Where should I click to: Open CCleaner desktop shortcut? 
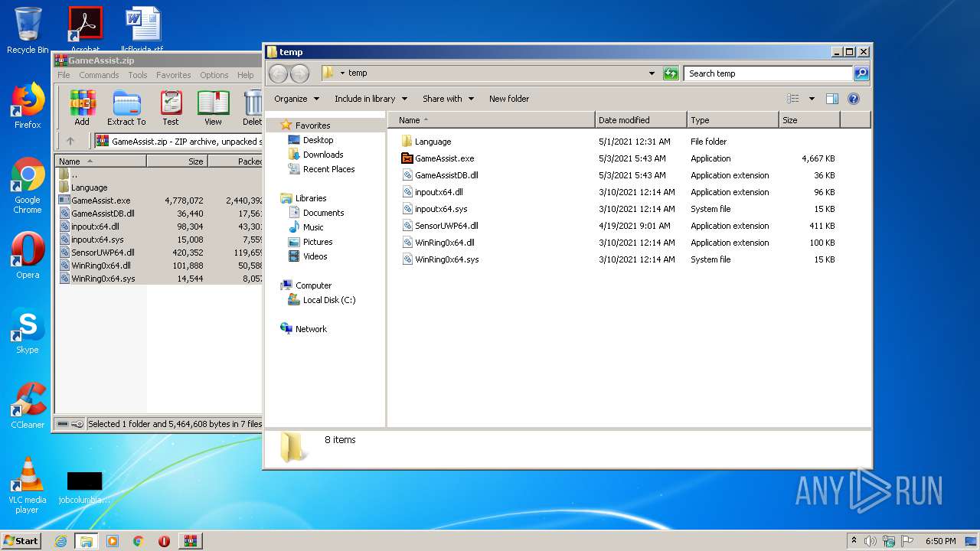28,406
